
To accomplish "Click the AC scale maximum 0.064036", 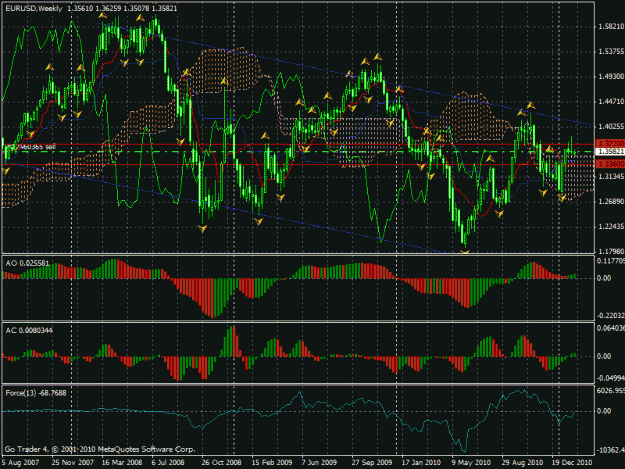I will 611,328.
